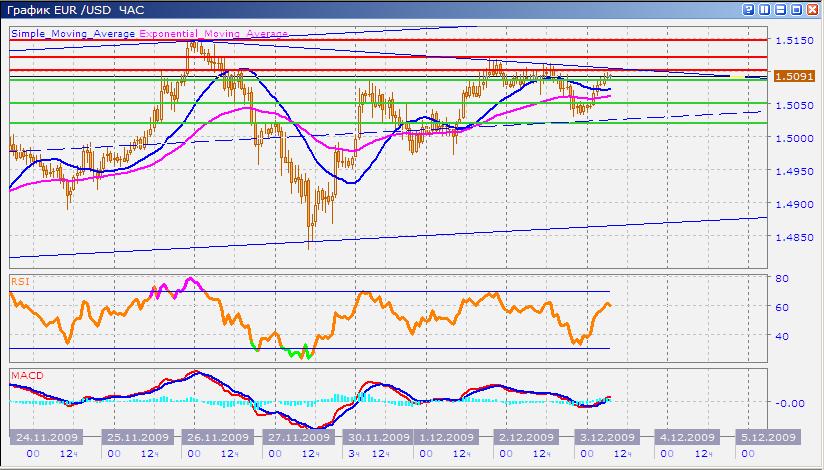The image size is (824, 470).
Task: Select the MACD indicator label
Action: (25, 376)
